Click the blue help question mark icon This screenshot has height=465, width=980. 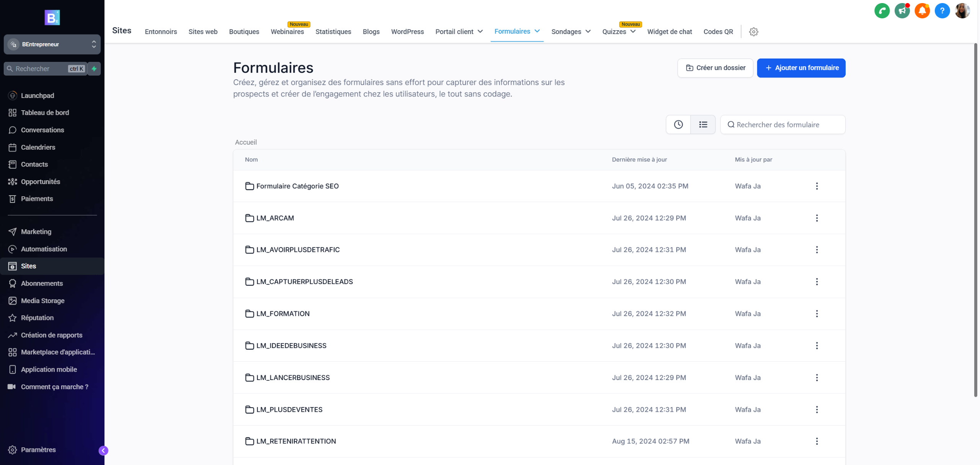click(942, 11)
